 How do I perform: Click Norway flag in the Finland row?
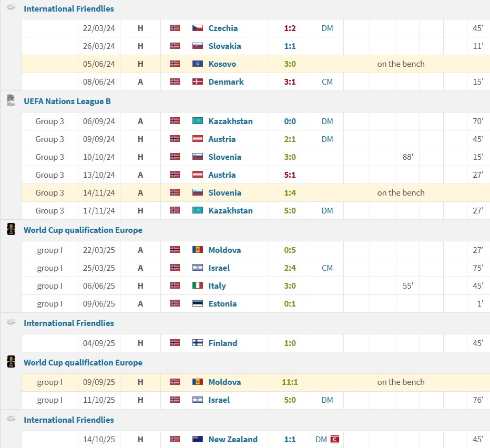pyautogui.click(x=175, y=343)
